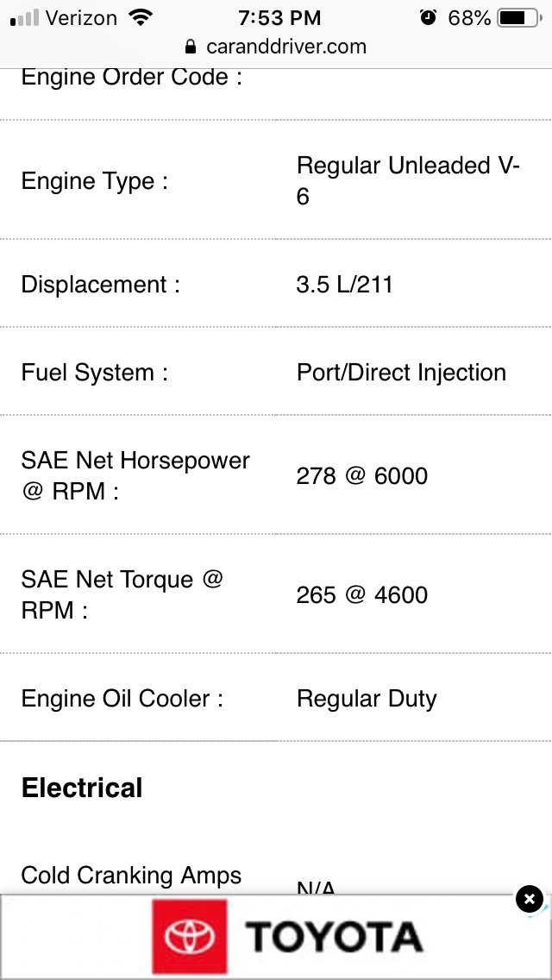
Task: Tap the 278 @ 6000 horsepower value
Action: pyautogui.click(x=362, y=476)
